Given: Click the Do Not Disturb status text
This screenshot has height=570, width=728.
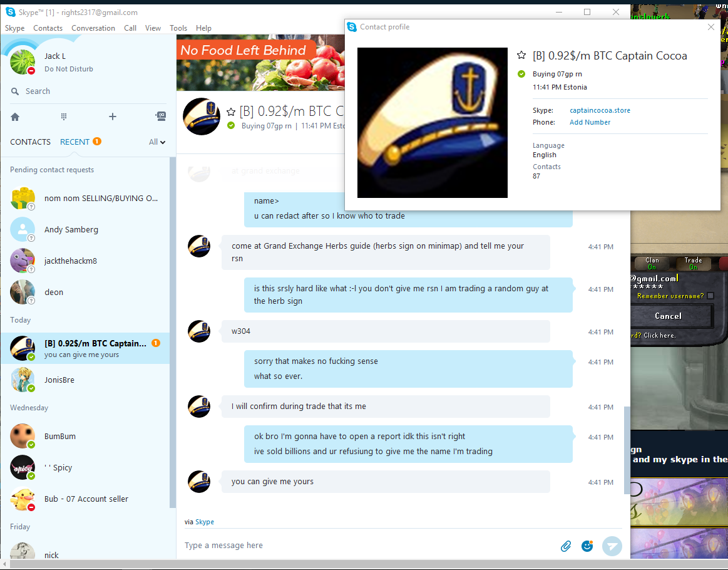Looking at the screenshot, I should [x=69, y=70].
